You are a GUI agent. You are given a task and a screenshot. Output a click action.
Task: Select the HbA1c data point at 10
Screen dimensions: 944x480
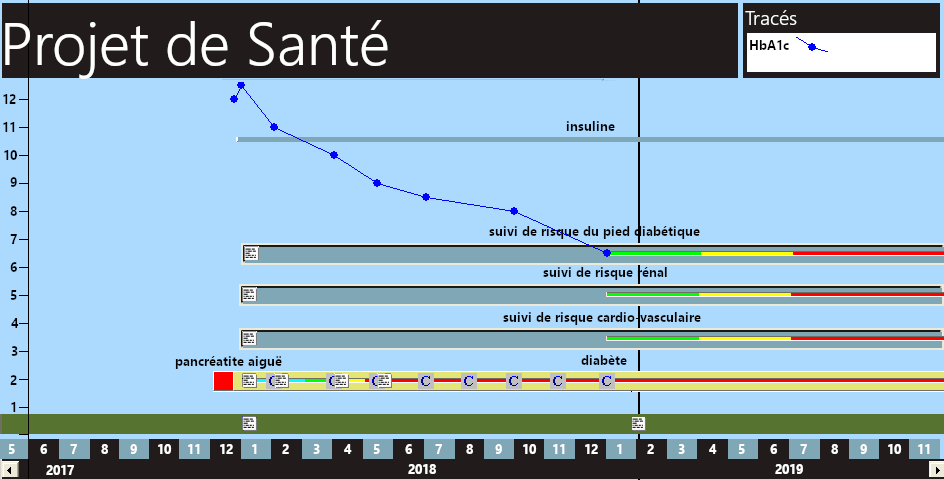click(334, 155)
